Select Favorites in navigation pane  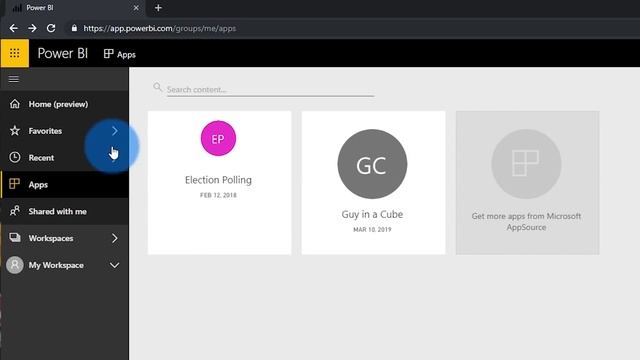pyautogui.click(x=64, y=131)
